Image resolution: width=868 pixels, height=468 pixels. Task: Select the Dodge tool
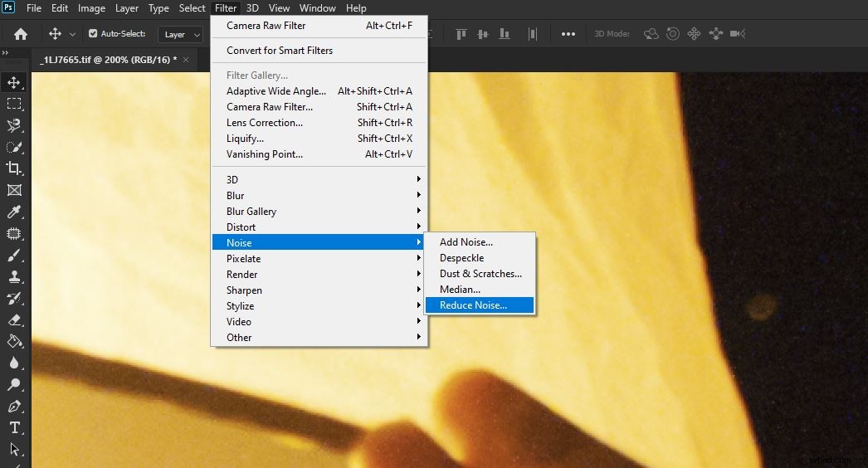[x=14, y=385]
